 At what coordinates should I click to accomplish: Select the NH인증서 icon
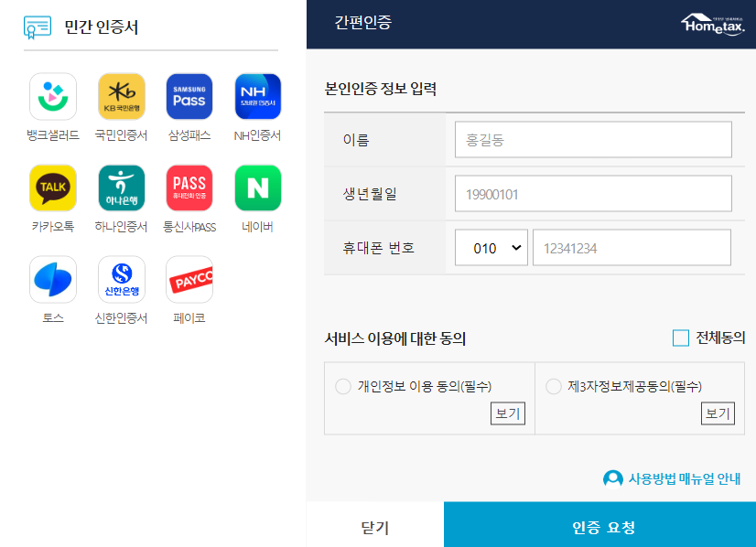(257, 96)
